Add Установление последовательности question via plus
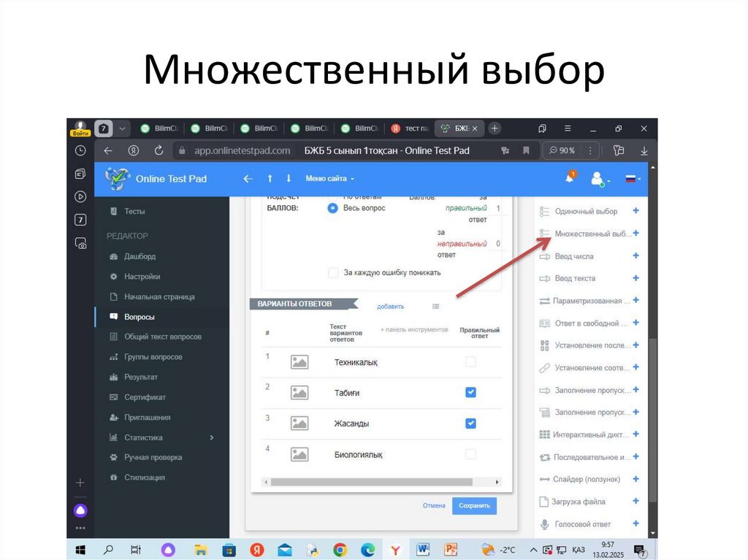 click(x=636, y=345)
